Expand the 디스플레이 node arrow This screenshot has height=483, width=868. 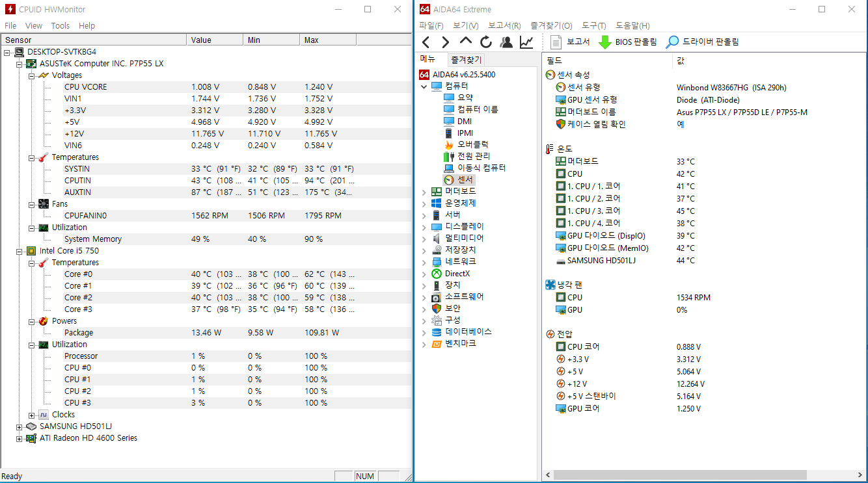[x=424, y=227]
